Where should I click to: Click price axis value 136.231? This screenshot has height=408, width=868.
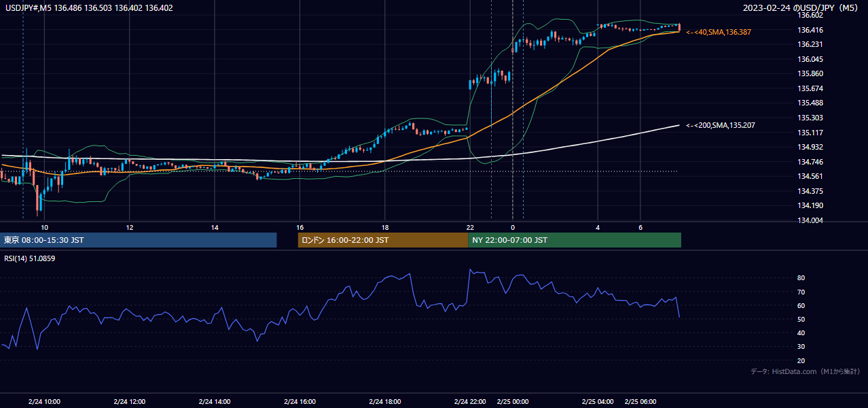810,44
